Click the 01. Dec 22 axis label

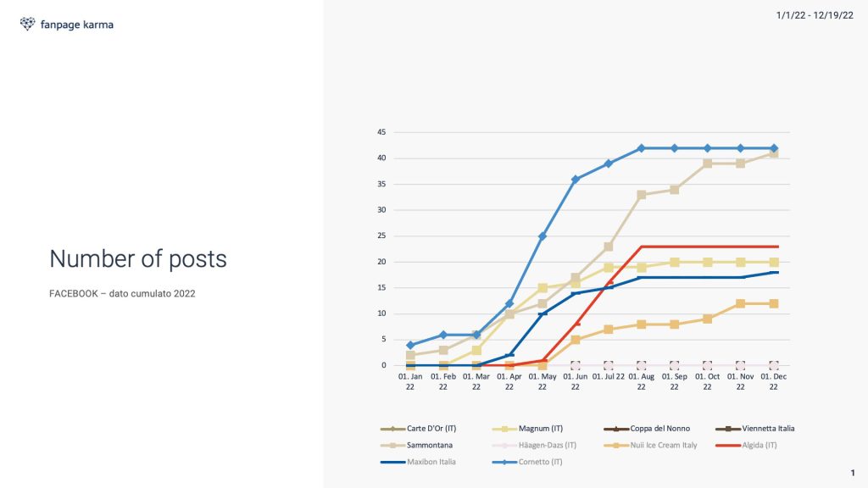(x=773, y=382)
